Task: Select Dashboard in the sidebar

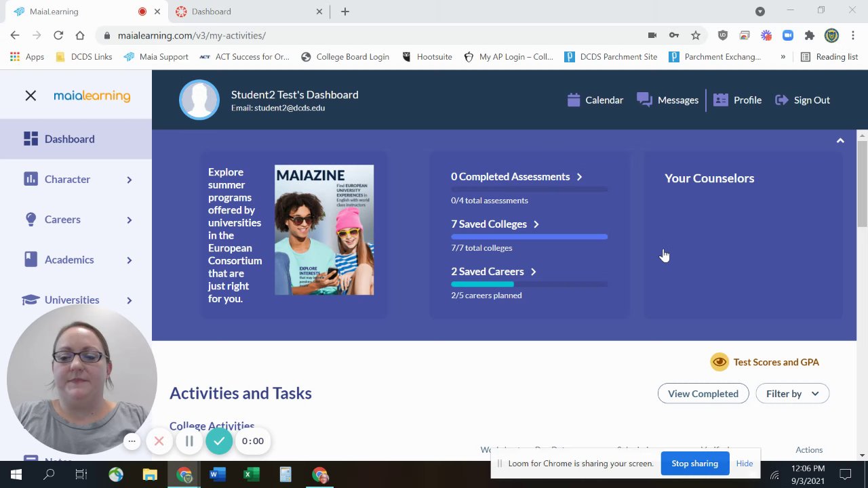Action: (76, 139)
